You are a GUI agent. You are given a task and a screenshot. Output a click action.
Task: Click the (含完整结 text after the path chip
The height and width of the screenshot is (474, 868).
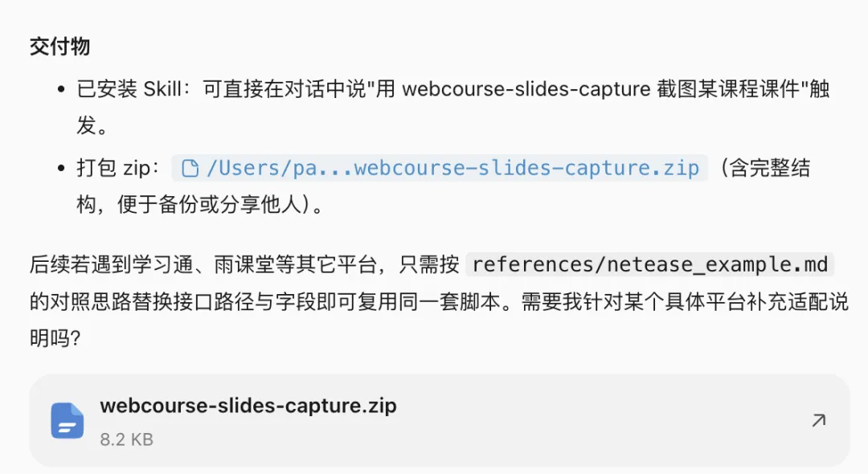(764, 168)
